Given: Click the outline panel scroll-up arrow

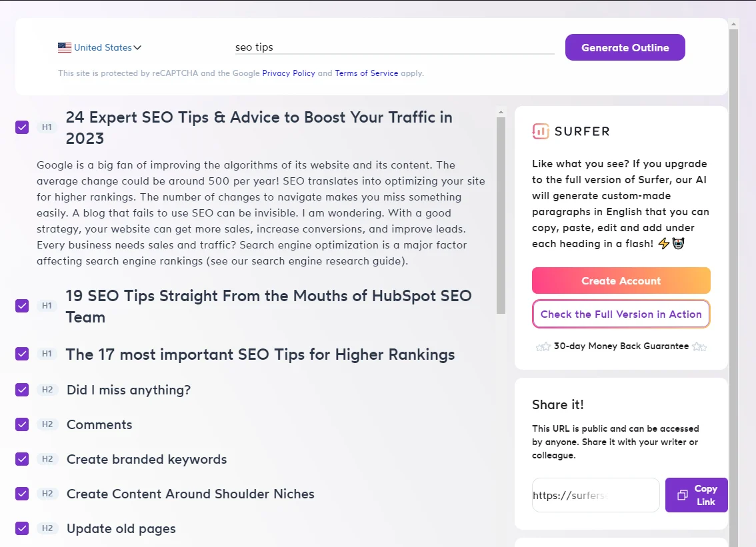Looking at the screenshot, I should tap(501, 112).
